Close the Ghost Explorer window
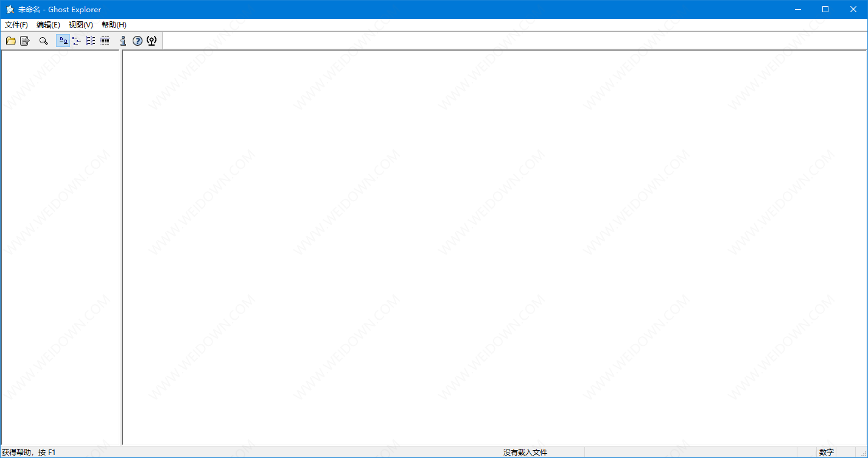Viewport: 868px width, 458px height. pos(853,9)
